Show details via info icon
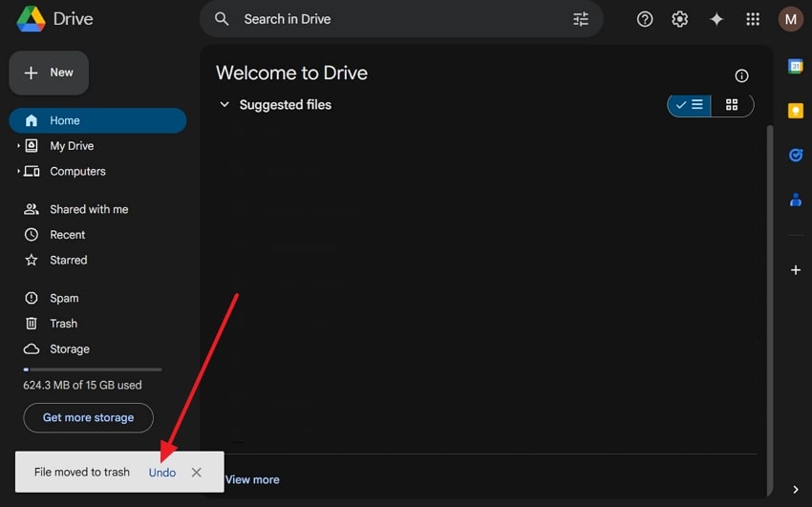Screen dimensions: 812x507 pos(741,76)
